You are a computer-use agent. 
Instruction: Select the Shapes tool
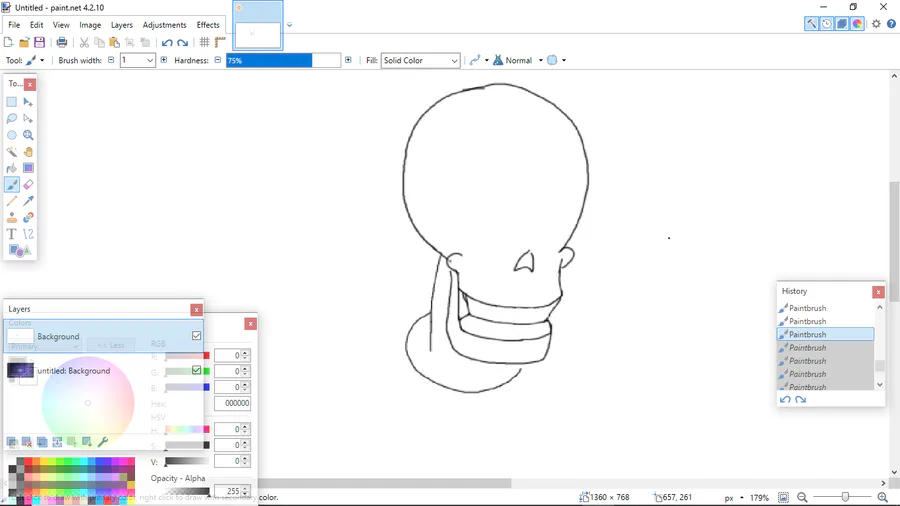click(20, 251)
